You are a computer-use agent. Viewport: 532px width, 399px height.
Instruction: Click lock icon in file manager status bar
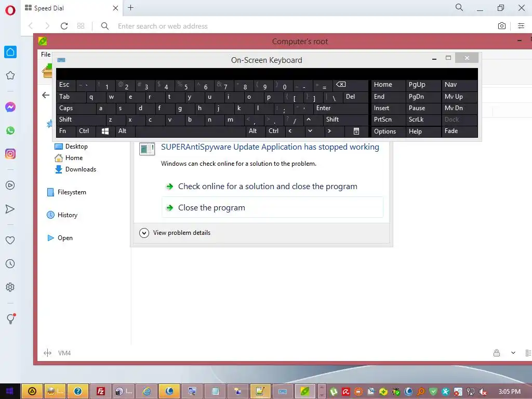point(496,353)
